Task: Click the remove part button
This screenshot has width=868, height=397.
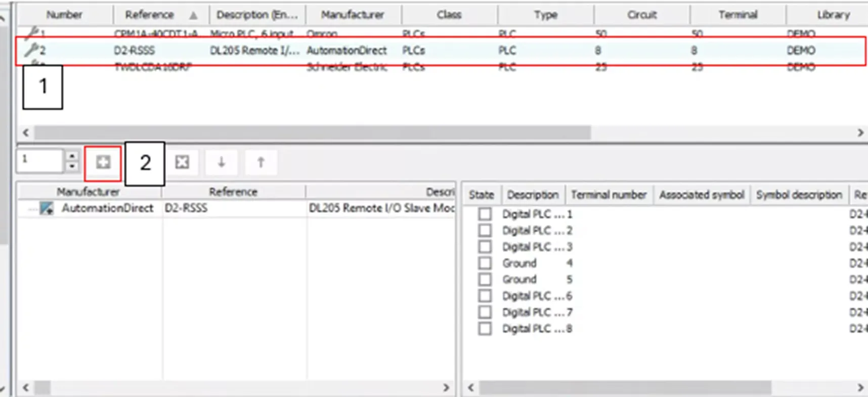Action: coord(182,163)
